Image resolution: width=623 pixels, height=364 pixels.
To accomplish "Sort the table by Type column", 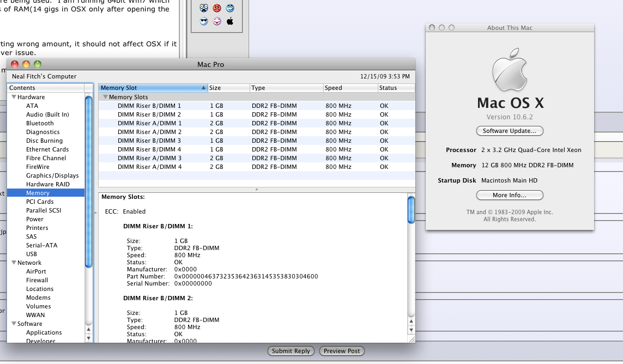I will 286,88.
